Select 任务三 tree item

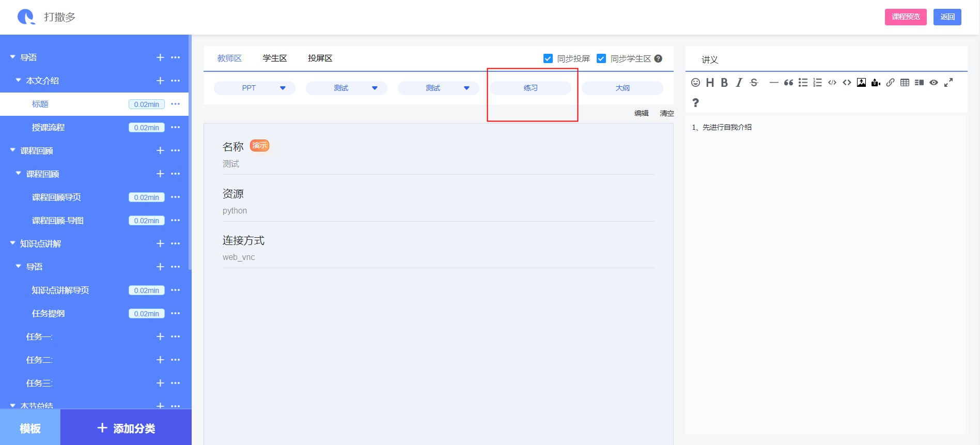click(x=39, y=383)
